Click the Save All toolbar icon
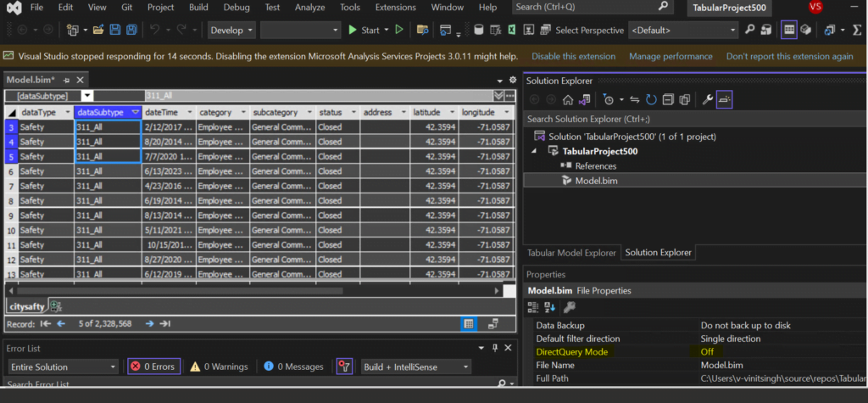 tap(131, 30)
